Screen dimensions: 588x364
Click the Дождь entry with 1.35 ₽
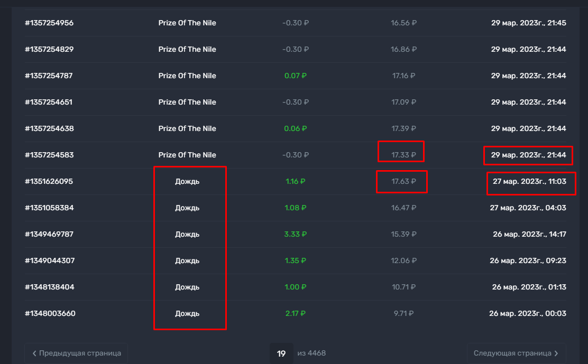point(187,260)
